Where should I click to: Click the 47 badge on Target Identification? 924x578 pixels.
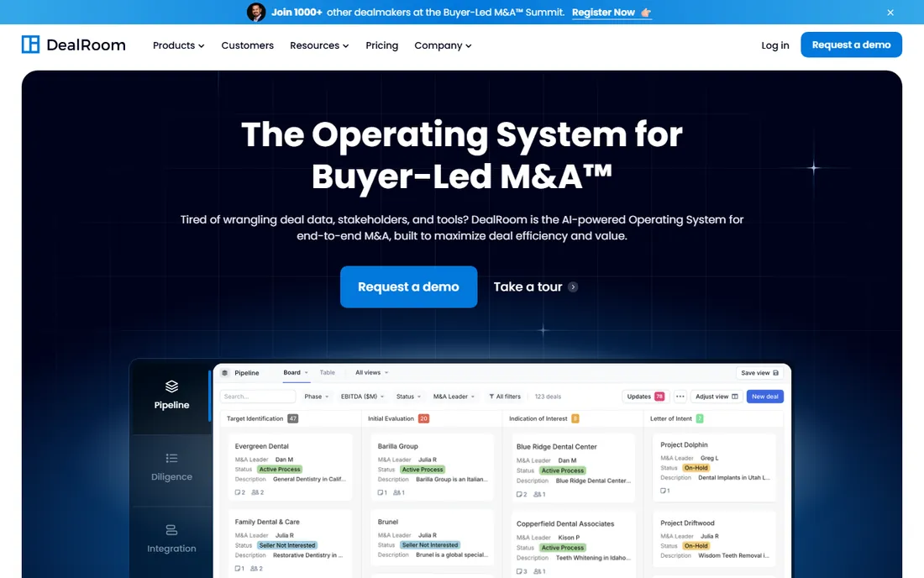293,419
